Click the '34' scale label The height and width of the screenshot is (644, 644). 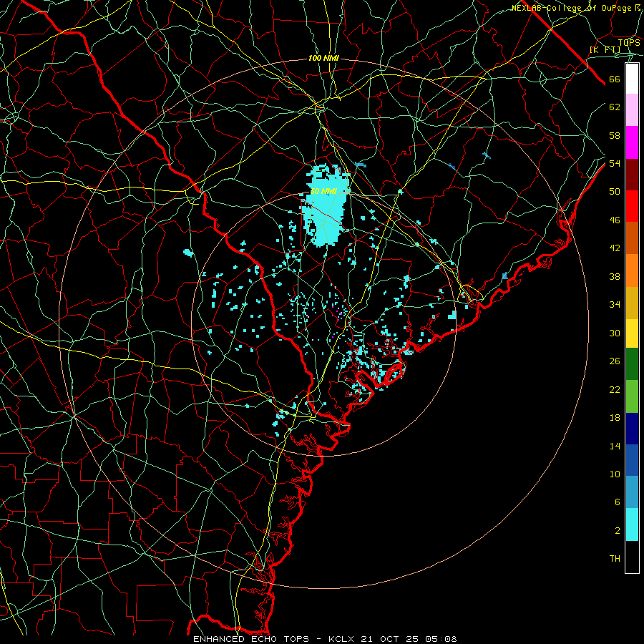coord(615,304)
